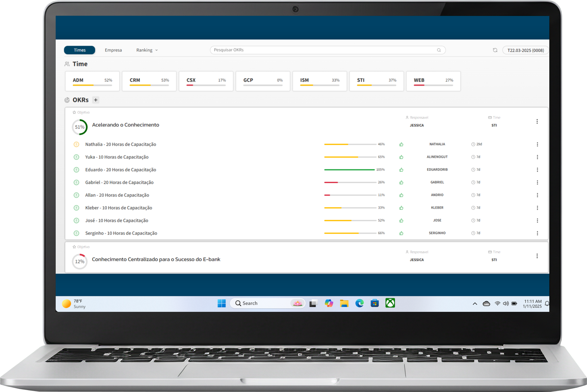Image resolution: width=587 pixels, height=392 pixels.
Task: Open Microsoft Edge from the taskbar
Action: [359, 303]
